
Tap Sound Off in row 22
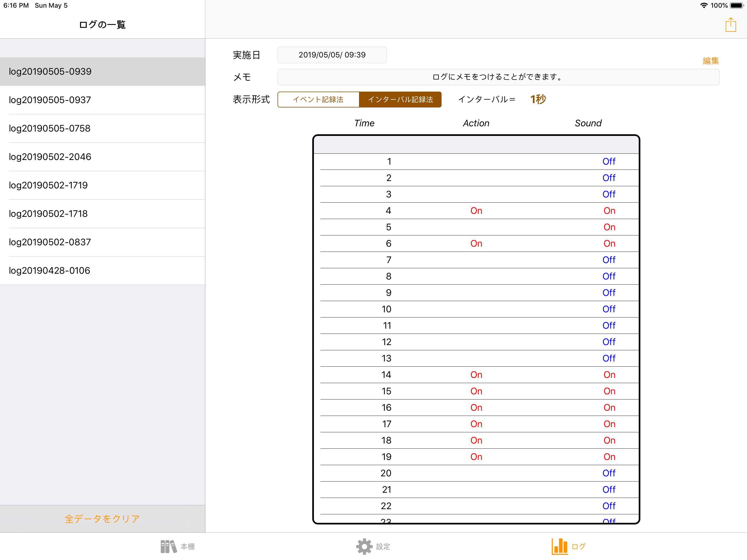[609, 506]
